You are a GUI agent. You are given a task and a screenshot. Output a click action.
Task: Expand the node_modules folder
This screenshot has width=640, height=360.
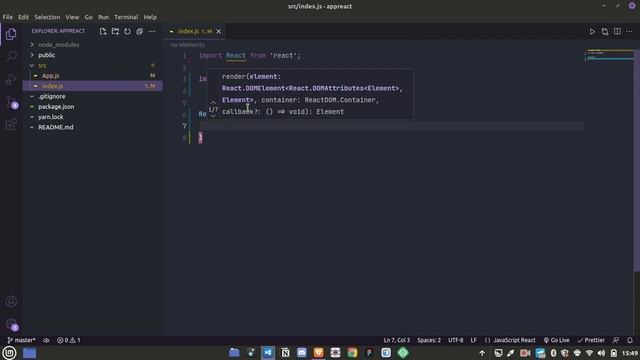tap(59, 44)
